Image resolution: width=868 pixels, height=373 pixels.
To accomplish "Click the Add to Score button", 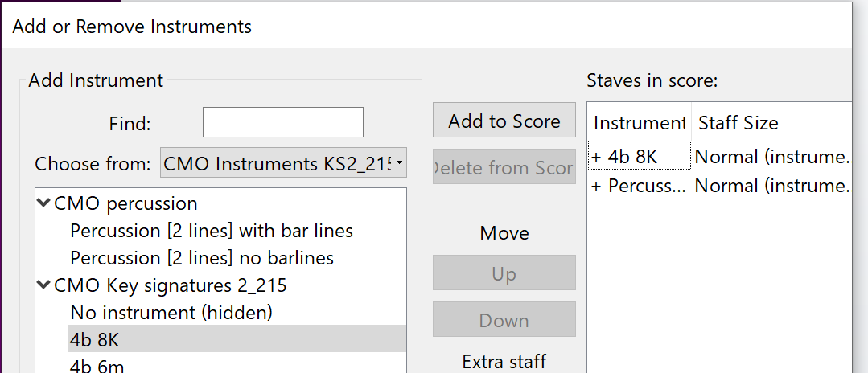I will click(x=504, y=121).
